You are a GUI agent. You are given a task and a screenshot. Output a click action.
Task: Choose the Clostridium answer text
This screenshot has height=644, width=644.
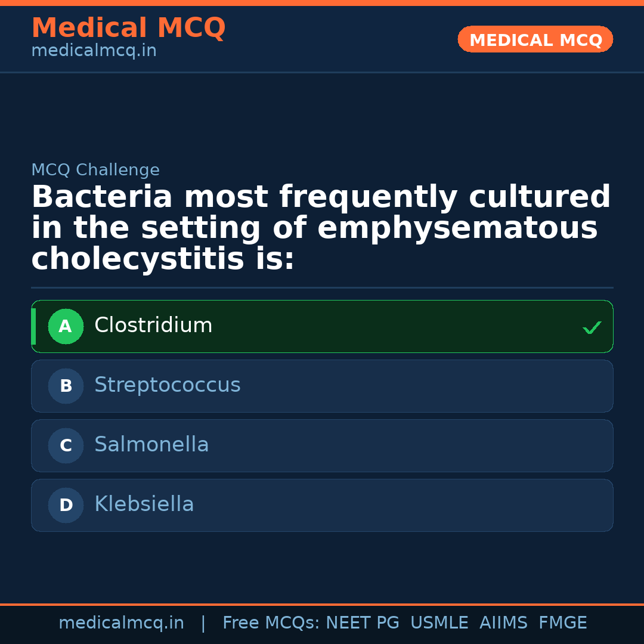click(153, 326)
